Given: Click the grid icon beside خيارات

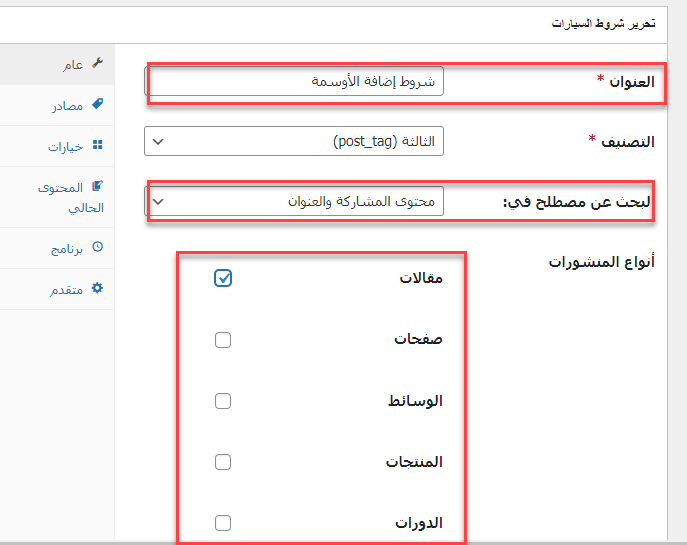Looking at the screenshot, I should pyautogui.click(x=97, y=145).
